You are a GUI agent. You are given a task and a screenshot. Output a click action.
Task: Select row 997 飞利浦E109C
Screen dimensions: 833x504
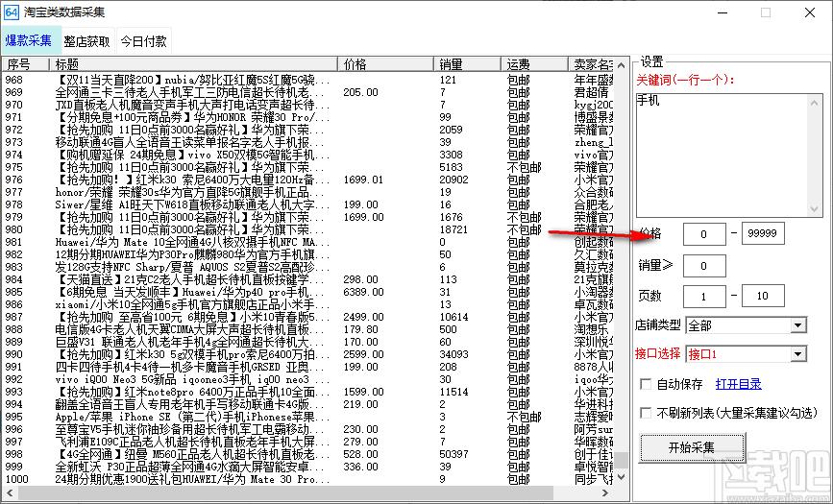tap(308, 442)
